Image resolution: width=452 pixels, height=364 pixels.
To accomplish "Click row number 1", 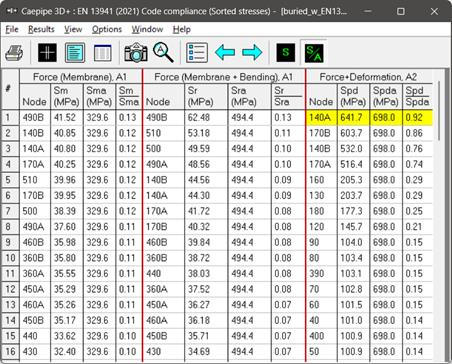I will pyautogui.click(x=10, y=118).
